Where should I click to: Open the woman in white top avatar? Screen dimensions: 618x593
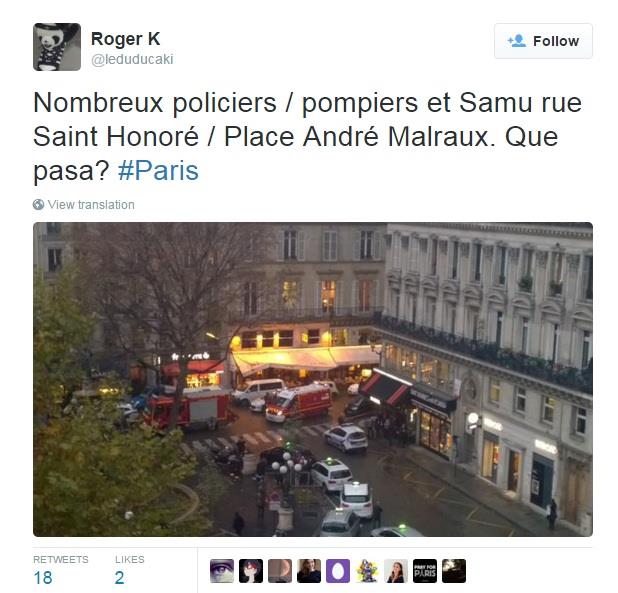(x=396, y=571)
